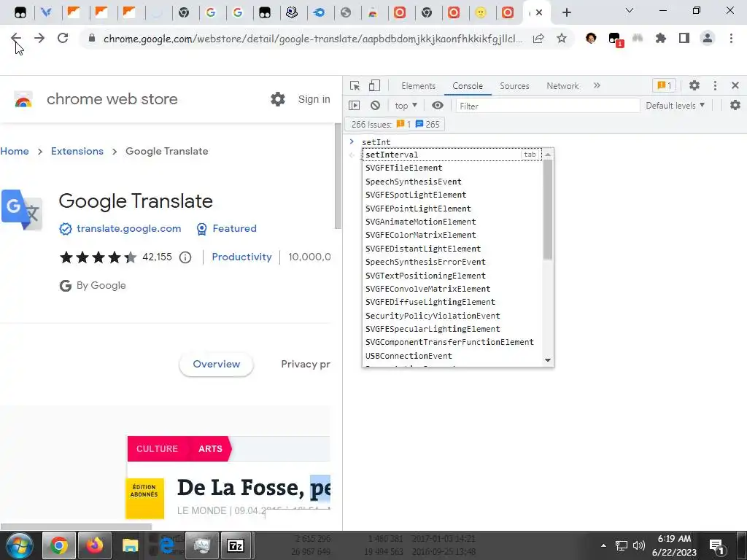Click the rating info icon next to 42,155
This screenshot has width=747, height=560.
point(185,257)
